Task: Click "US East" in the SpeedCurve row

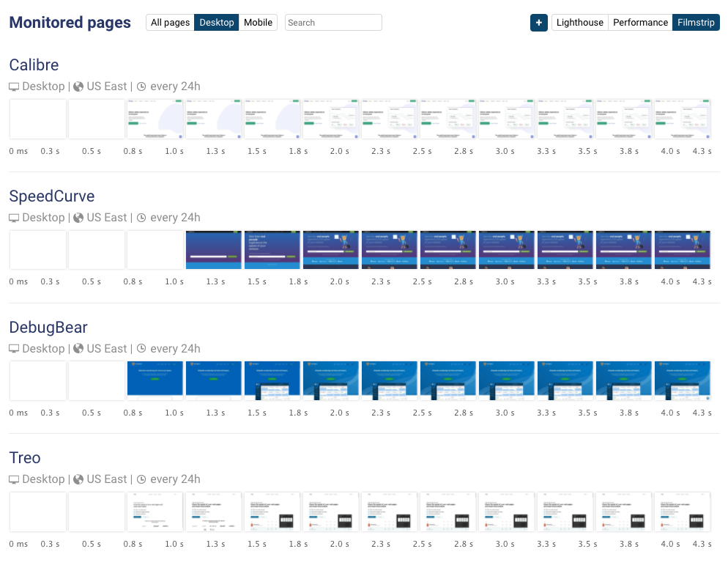Action: pyautogui.click(x=107, y=218)
